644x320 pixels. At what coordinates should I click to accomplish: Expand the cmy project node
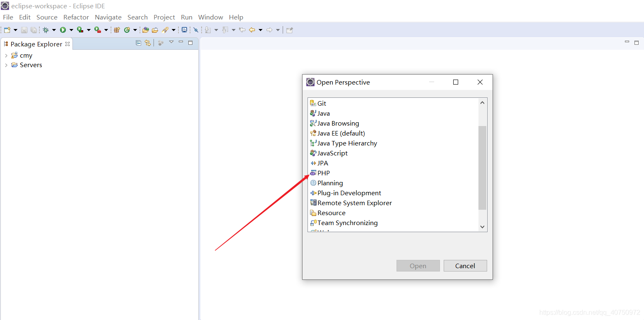(6, 56)
